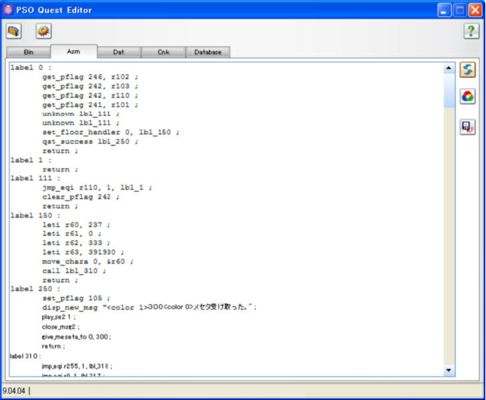This screenshot has width=486, height=400.
Task: Click the scrollbar track below the thumb
Action: coord(449,236)
